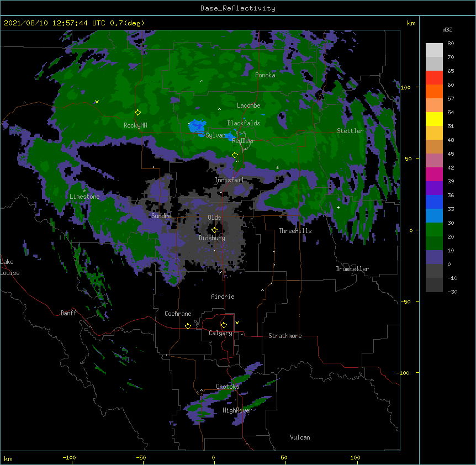This screenshot has height=465, width=476.
Task: Select the Didsbury town label
Action: (x=212, y=238)
